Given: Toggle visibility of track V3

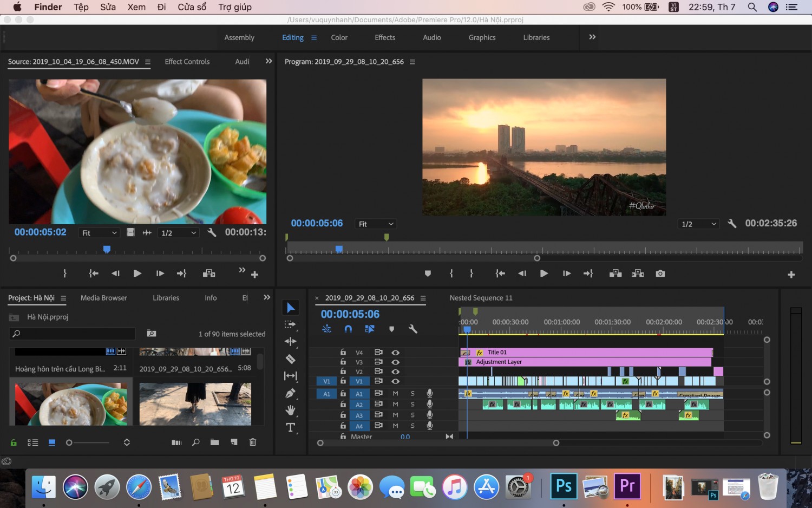Looking at the screenshot, I should (x=396, y=362).
